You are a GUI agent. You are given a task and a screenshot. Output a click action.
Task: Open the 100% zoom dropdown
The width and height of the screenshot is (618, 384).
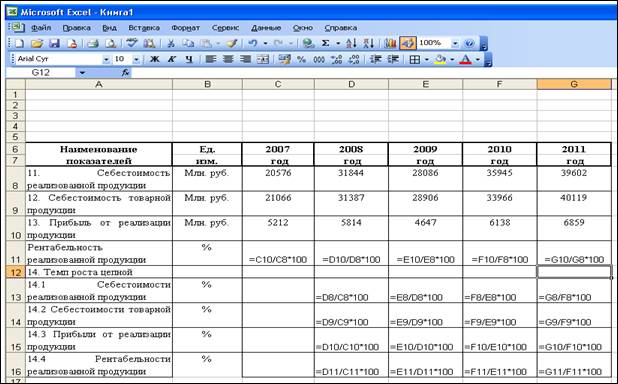click(455, 43)
